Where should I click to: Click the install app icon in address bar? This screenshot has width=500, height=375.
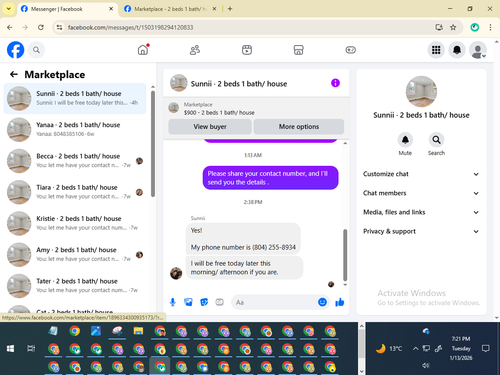click(x=439, y=27)
